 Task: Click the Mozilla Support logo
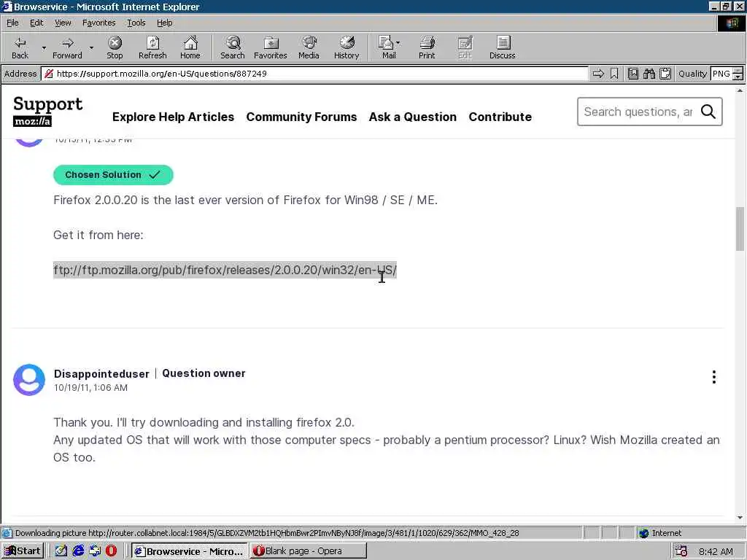(x=47, y=111)
